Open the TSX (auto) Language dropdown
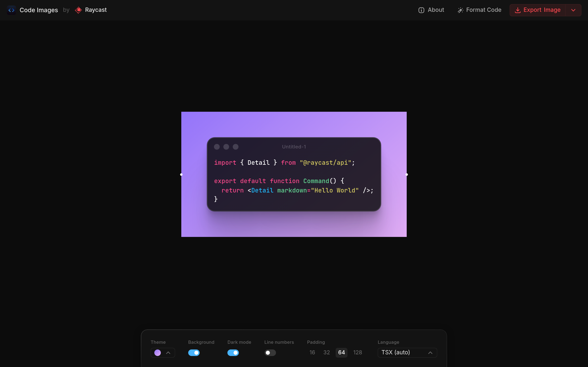Viewport: 588px width, 367px height. coord(407,353)
